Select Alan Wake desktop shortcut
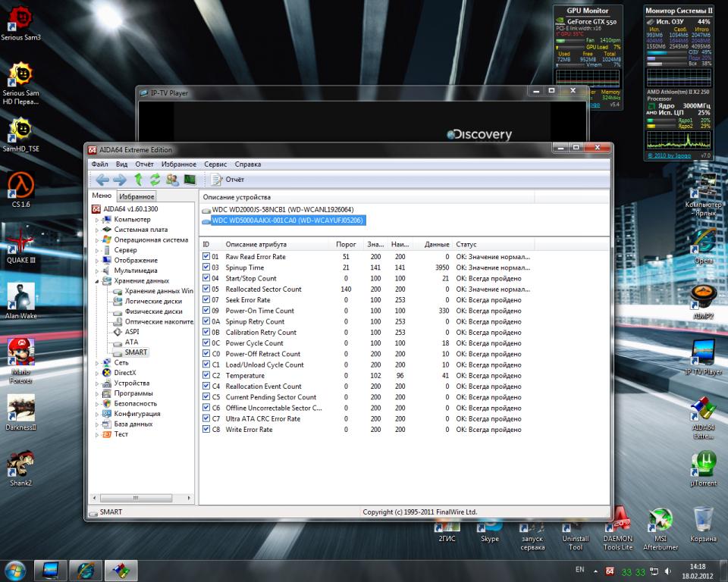Viewport: 728px width, 582px height. pyautogui.click(x=21, y=302)
